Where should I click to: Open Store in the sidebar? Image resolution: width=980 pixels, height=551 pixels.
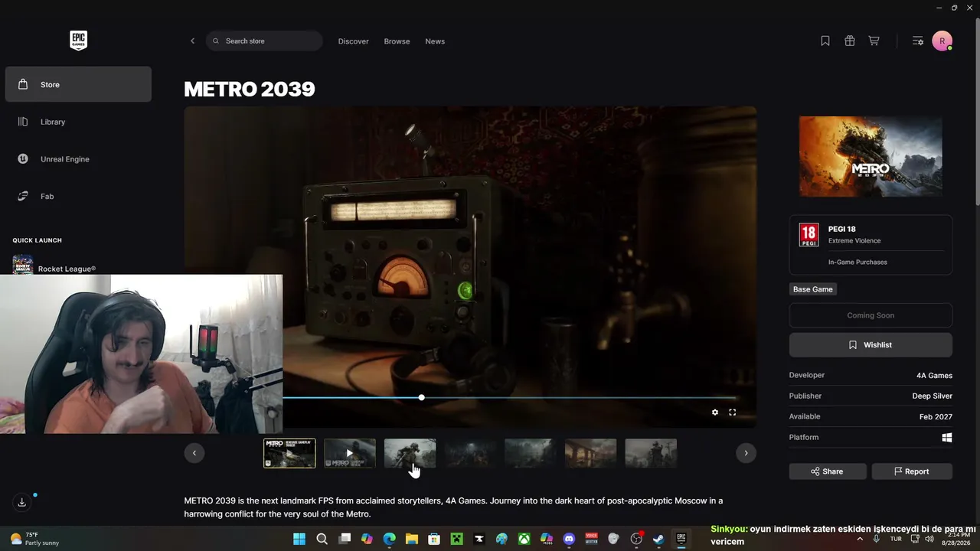[78, 84]
